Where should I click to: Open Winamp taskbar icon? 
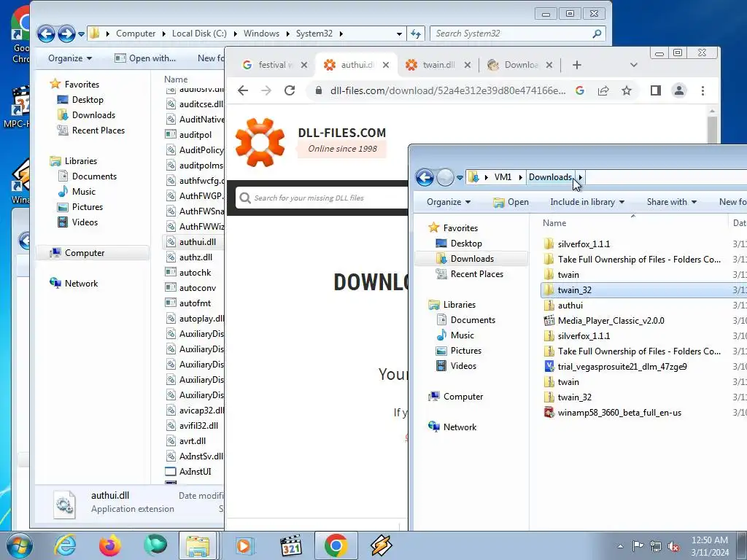click(x=381, y=545)
